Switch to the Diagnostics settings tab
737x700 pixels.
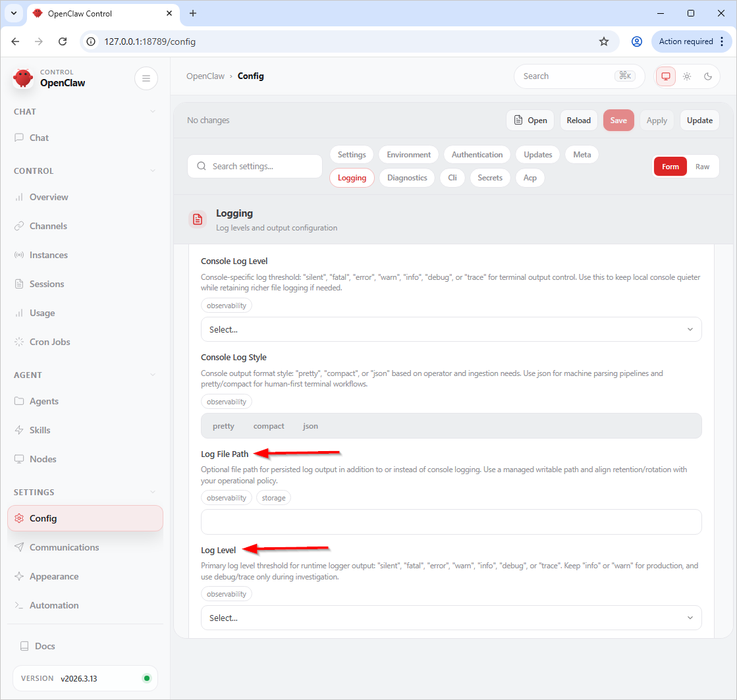(x=407, y=178)
